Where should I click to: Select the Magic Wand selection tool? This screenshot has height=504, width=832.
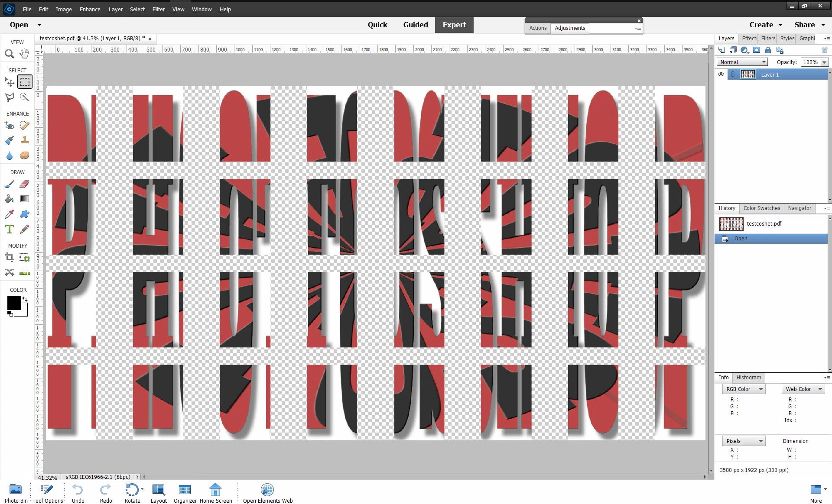click(x=25, y=97)
